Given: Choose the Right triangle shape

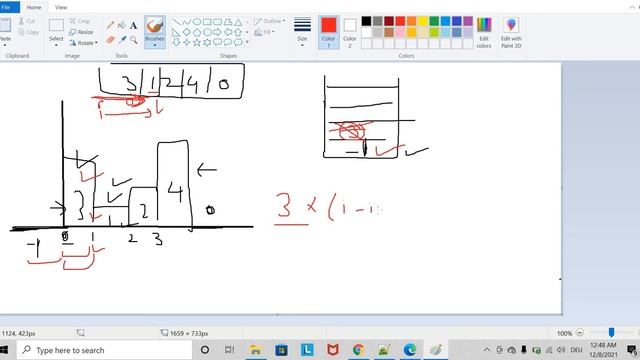Looking at the screenshot, I should click(176, 32).
